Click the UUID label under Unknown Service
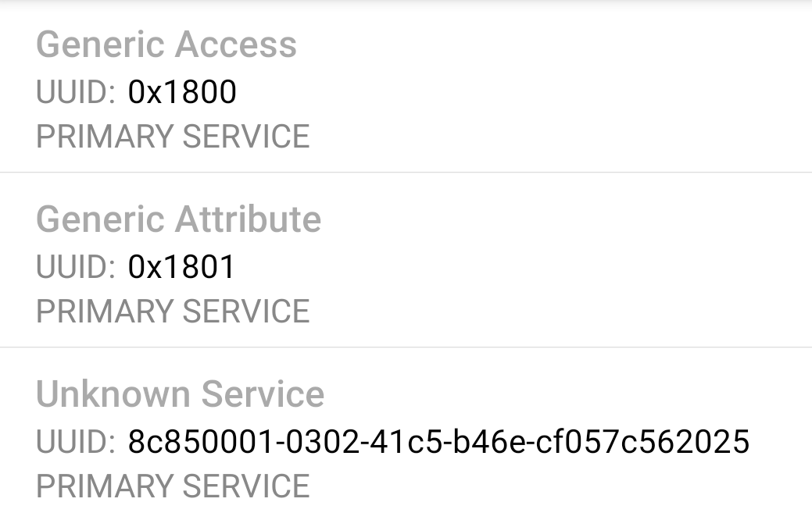 [x=75, y=442]
